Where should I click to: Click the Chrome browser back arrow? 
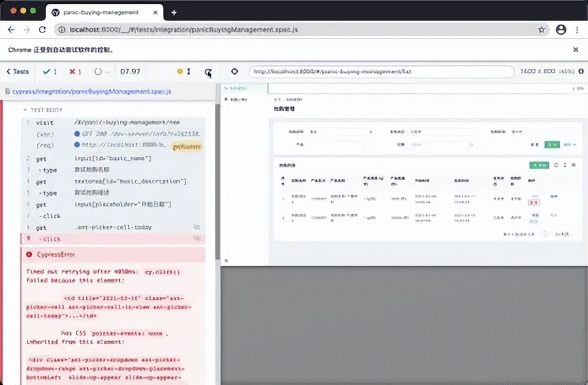11,29
